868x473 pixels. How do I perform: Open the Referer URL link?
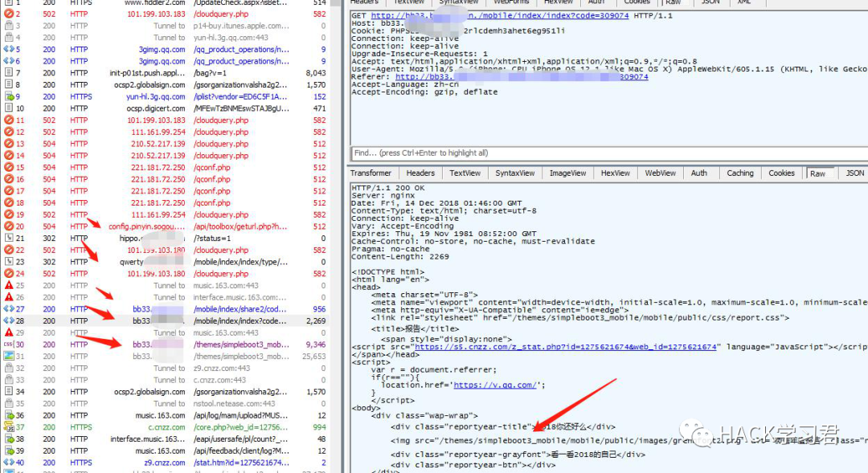click(x=522, y=77)
